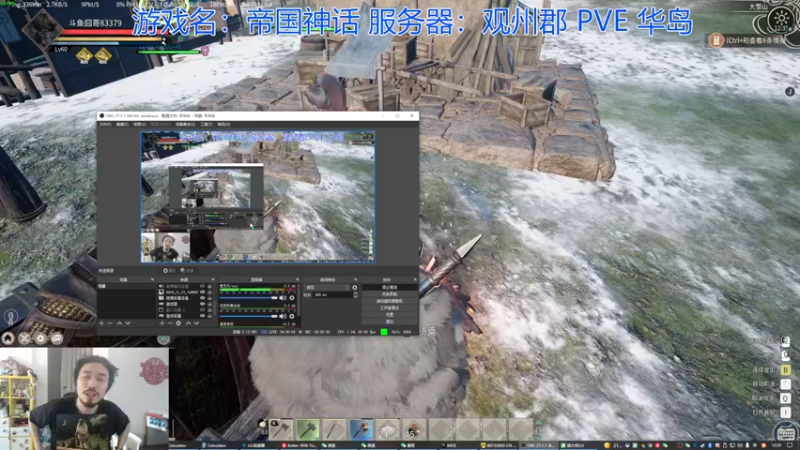The height and width of the screenshot is (450, 800).
Task: Adjust second mixer channel volume slider
Action: point(248,316)
